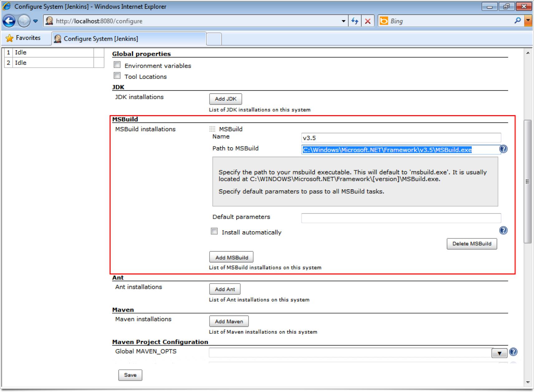The image size is (534, 392).
Task: Click the Global MAVEN_OPTS input field
Action: 350,353
